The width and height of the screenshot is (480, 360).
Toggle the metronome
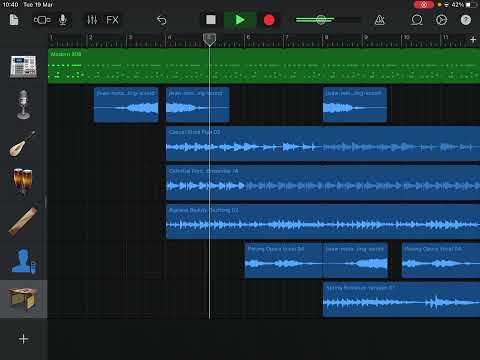(x=380, y=20)
